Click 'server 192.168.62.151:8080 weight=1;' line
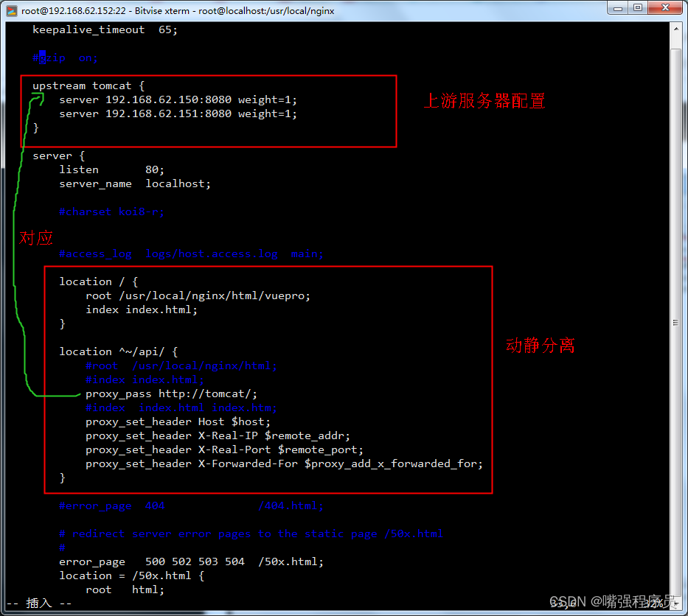The height and width of the screenshot is (616, 688). (x=178, y=114)
